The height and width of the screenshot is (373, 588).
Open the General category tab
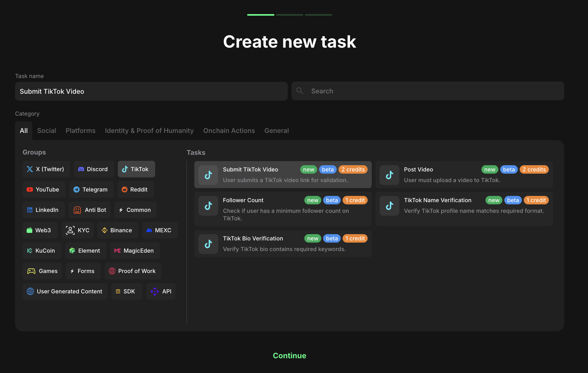(x=276, y=131)
